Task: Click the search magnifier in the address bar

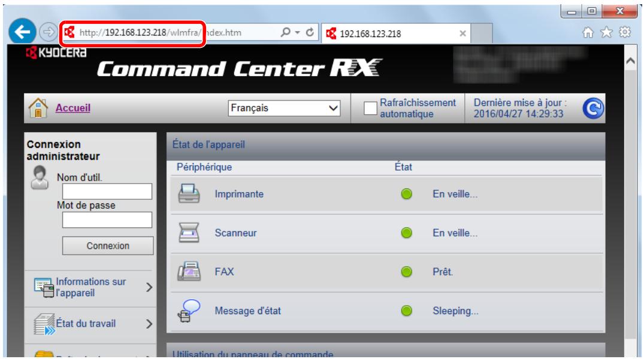Action: (285, 32)
